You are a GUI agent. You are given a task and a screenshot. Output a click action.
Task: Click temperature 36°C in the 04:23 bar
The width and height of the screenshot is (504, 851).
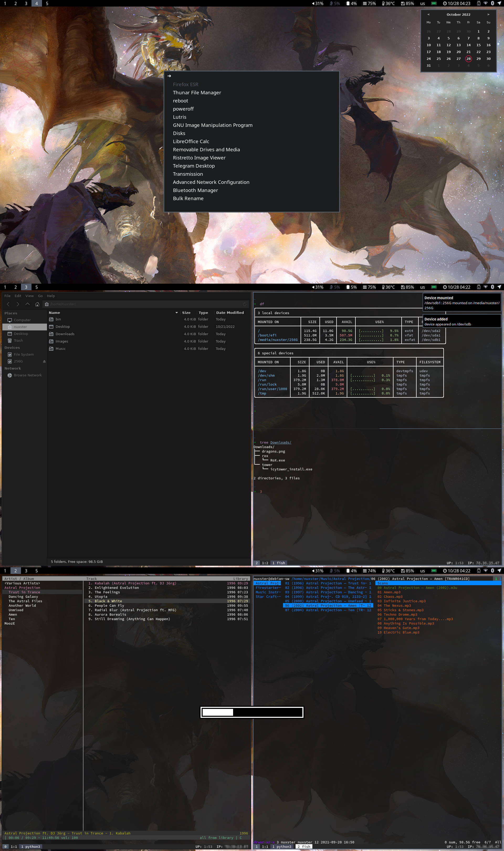[388, 3]
